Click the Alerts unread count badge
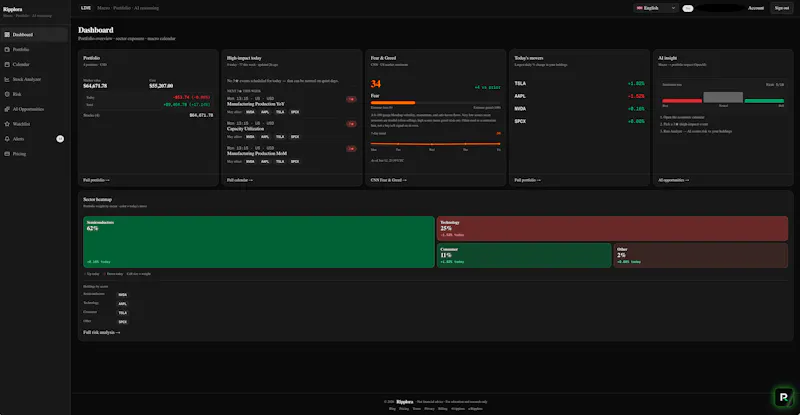 tap(60, 139)
